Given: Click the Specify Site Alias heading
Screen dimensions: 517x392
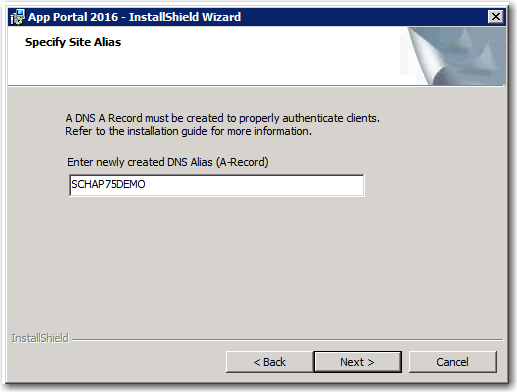Looking at the screenshot, I should click(x=73, y=42).
